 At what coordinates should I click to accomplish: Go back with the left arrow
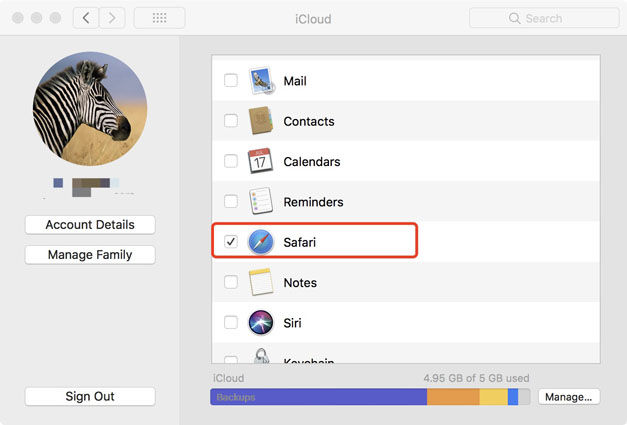pos(86,18)
